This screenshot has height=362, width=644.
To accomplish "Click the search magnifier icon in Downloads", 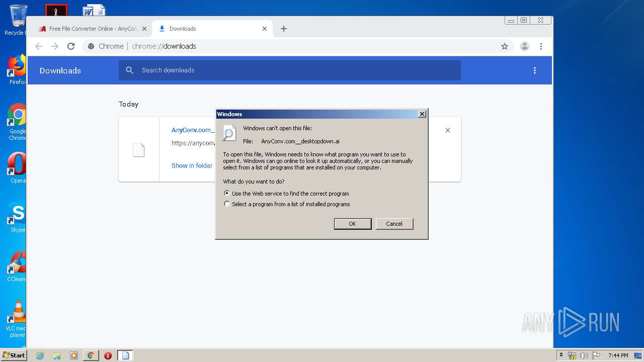I will [130, 70].
